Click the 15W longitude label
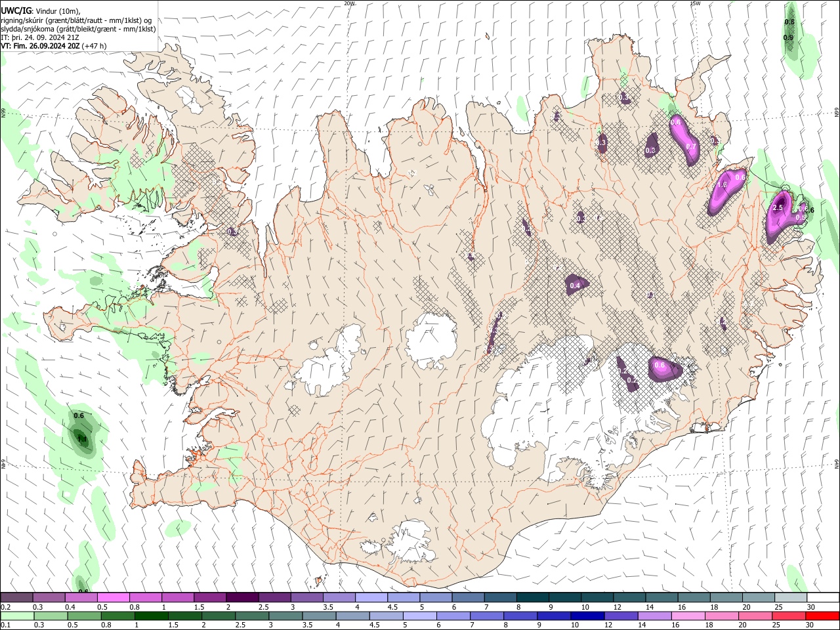The image size is (840, 630). pyautogui.click(x=695, y=3)
